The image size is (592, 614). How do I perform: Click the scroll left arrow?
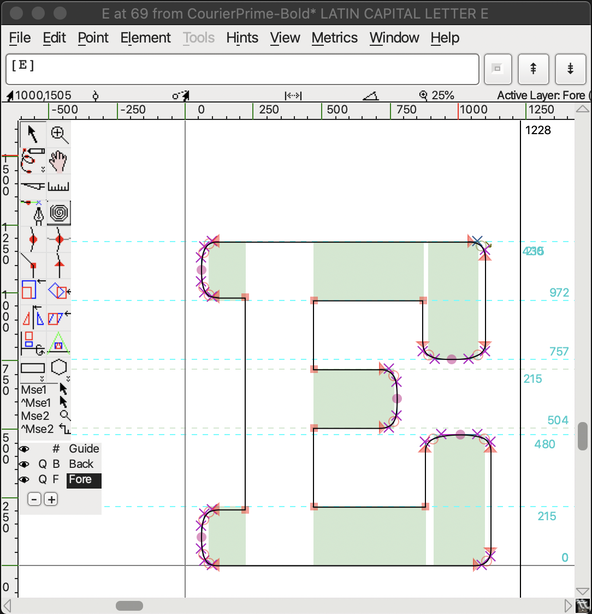tap(7, 606)
